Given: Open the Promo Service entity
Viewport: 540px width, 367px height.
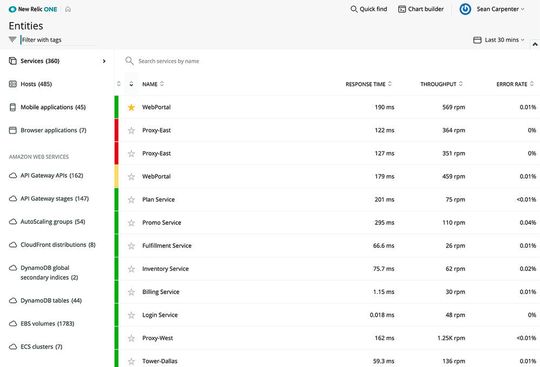Looking at the screenshot, I should tap(162, 222).
